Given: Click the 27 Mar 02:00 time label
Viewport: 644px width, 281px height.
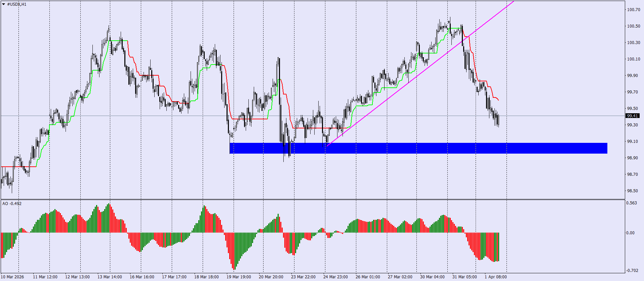Looking at the screenshot, I should pos(400,277).
